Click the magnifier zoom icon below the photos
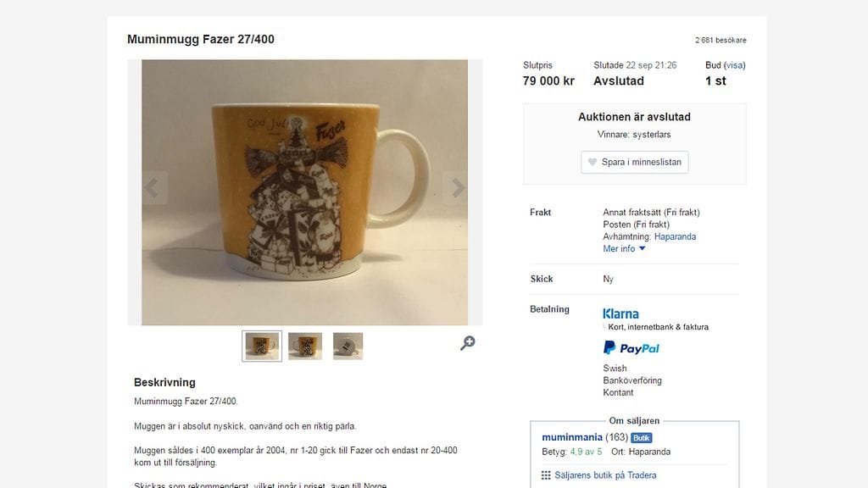 [467, 344]
